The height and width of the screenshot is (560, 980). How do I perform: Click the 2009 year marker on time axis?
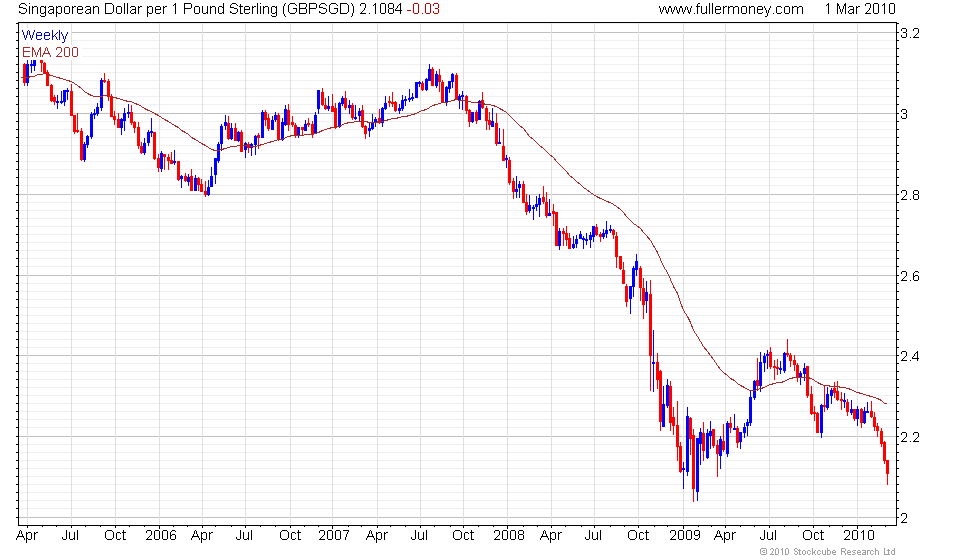coord(685,535)
